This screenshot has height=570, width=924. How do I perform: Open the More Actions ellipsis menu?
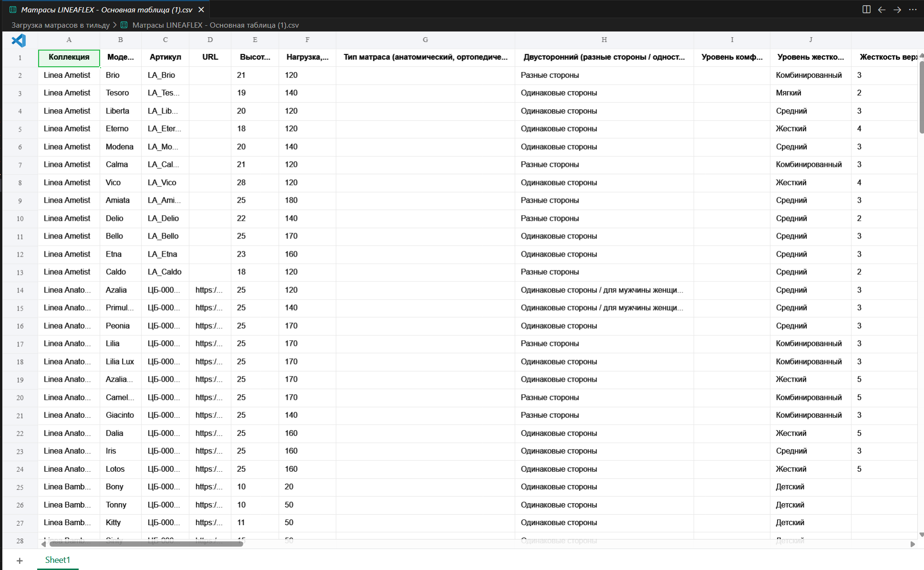[x=914, y=9]
